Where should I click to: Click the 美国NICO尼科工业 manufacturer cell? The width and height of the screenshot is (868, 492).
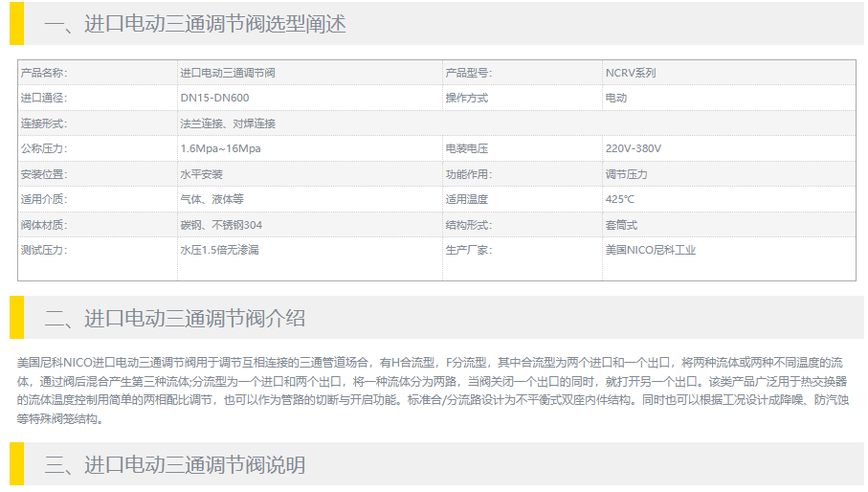click(650, 250)
